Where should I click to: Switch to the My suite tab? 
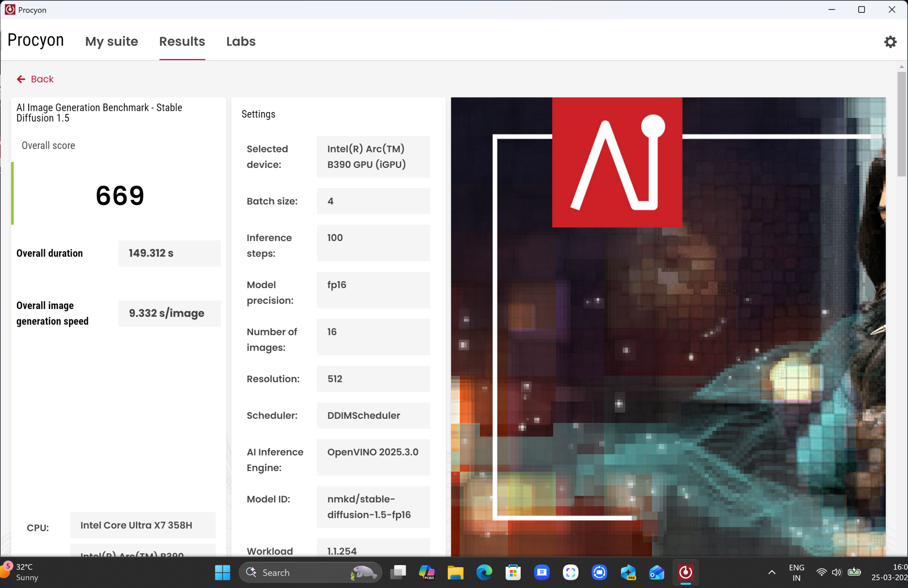(x=111, y=41)
